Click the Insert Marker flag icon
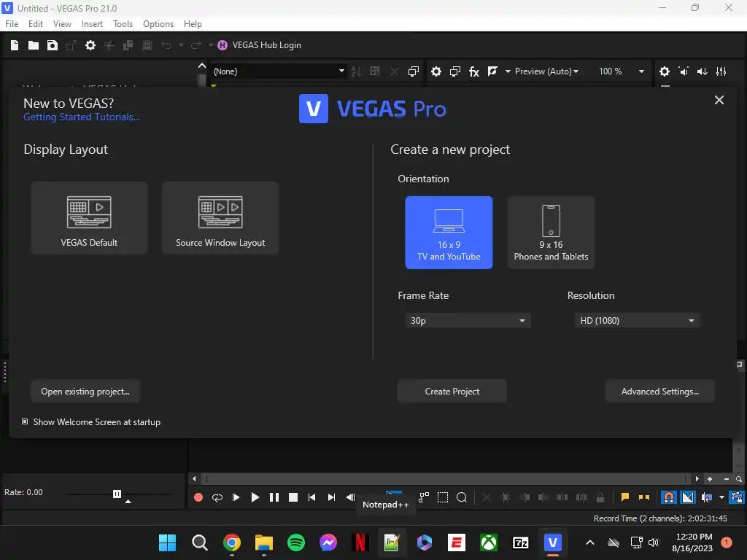This screenshot has width=747, height=560. point(625,497)
